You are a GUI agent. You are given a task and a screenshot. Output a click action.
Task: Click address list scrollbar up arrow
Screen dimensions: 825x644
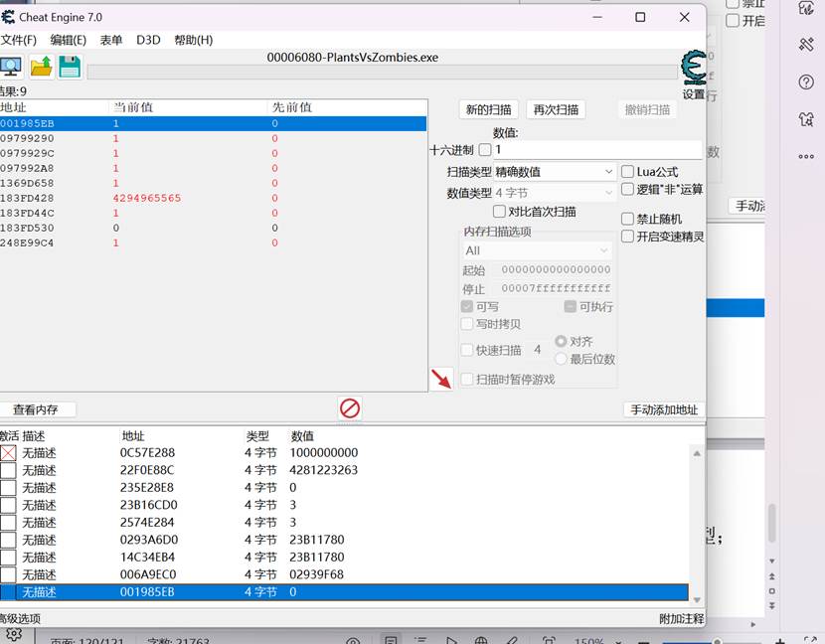[x=697, y=453]
